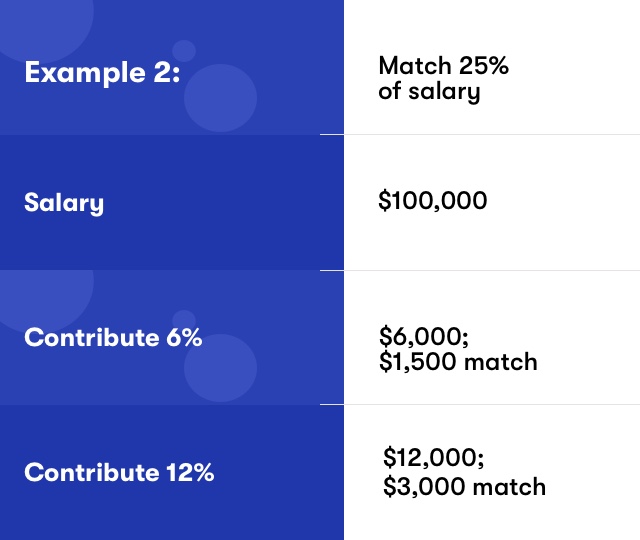Click the 'Salary' row label
This screenshot has width=640, height=540.
(x=64, y=203)
